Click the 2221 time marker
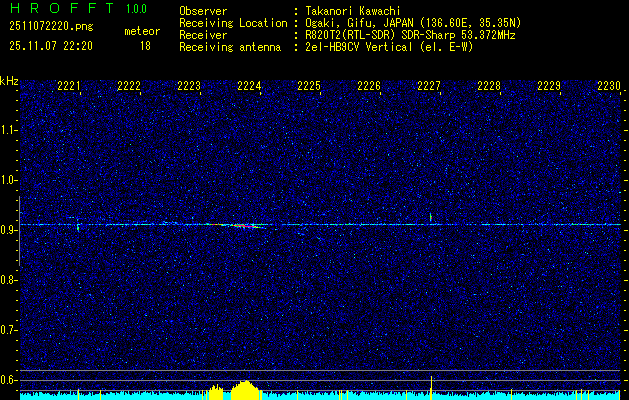The width and height of the screenshot is (629, 400). 69,85
